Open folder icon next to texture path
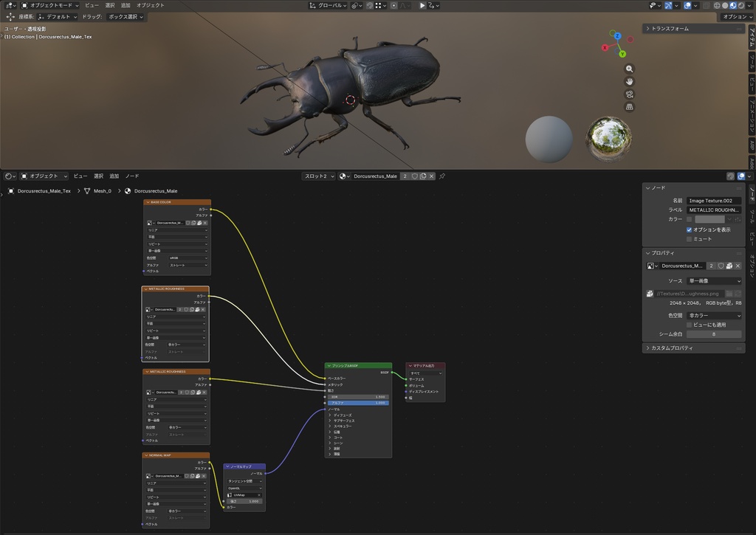The image size is (756, 535). tap(729, 294)
